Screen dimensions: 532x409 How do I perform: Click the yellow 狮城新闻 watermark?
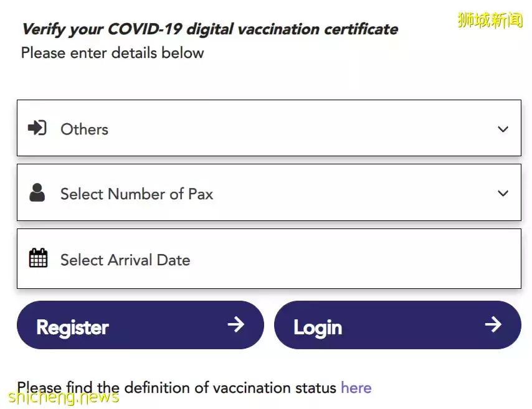(490, 20)
